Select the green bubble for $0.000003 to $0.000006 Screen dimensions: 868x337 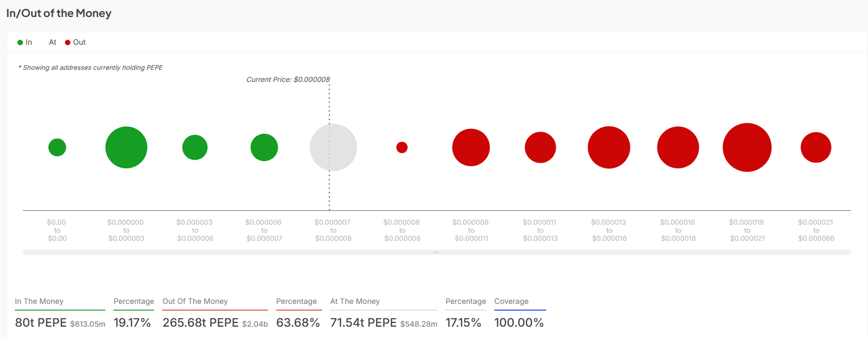click(195, 147)
